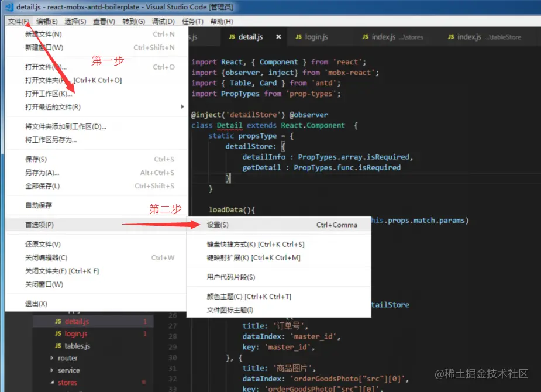
Task: Expand 打开最近的文件(R) submenu arrow
Action: (182, 106)
